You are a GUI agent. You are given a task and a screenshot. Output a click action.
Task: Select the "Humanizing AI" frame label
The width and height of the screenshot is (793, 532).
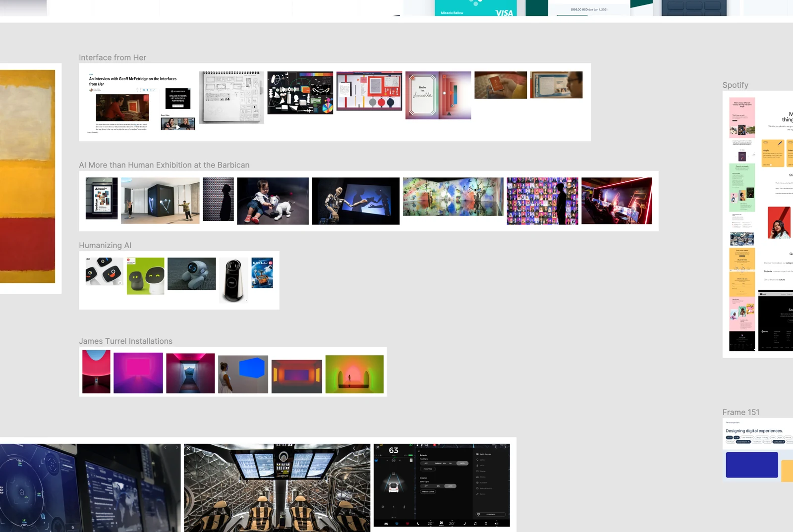[105, 245]
